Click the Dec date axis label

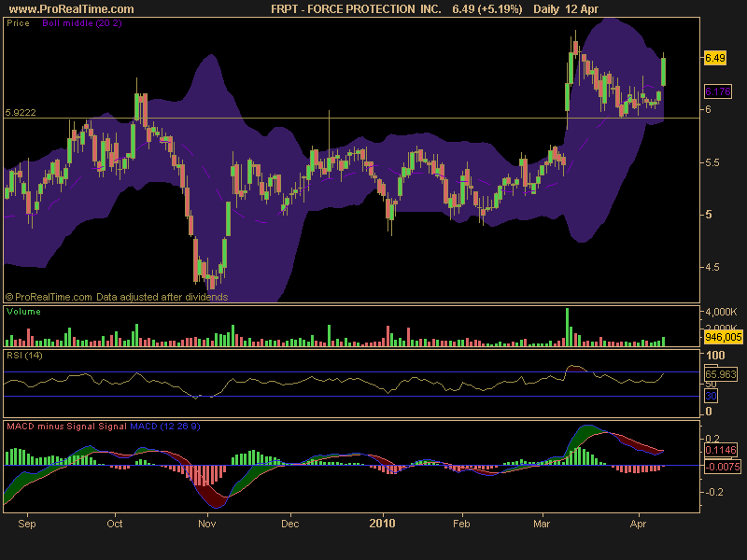point(290,524)
